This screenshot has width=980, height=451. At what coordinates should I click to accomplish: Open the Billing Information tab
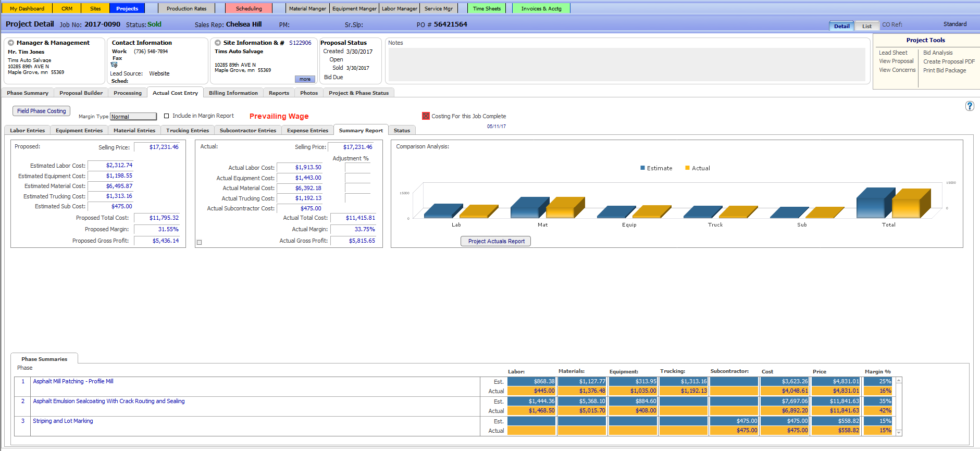tap(233, 93)
